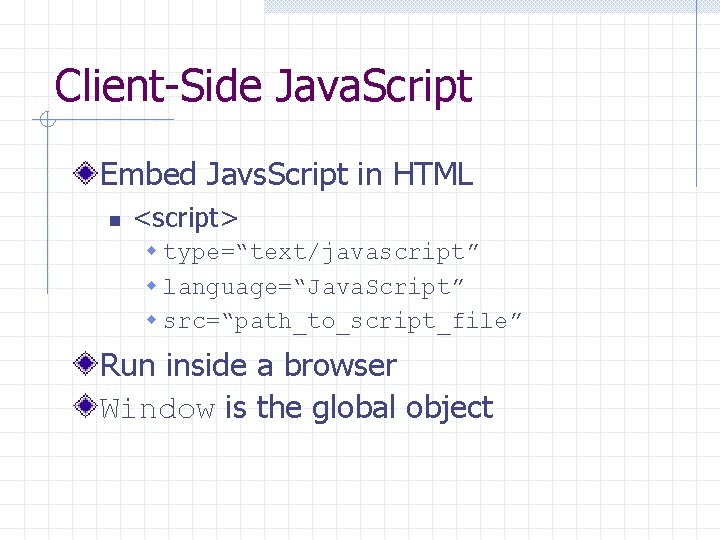Click the text "Run inside a browser"
Image resolution: width=720 pixels, height=540 pixels.
tap(248, 366)
